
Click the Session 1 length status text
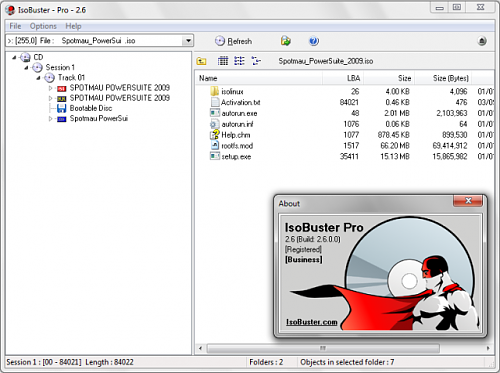(70, 362)
